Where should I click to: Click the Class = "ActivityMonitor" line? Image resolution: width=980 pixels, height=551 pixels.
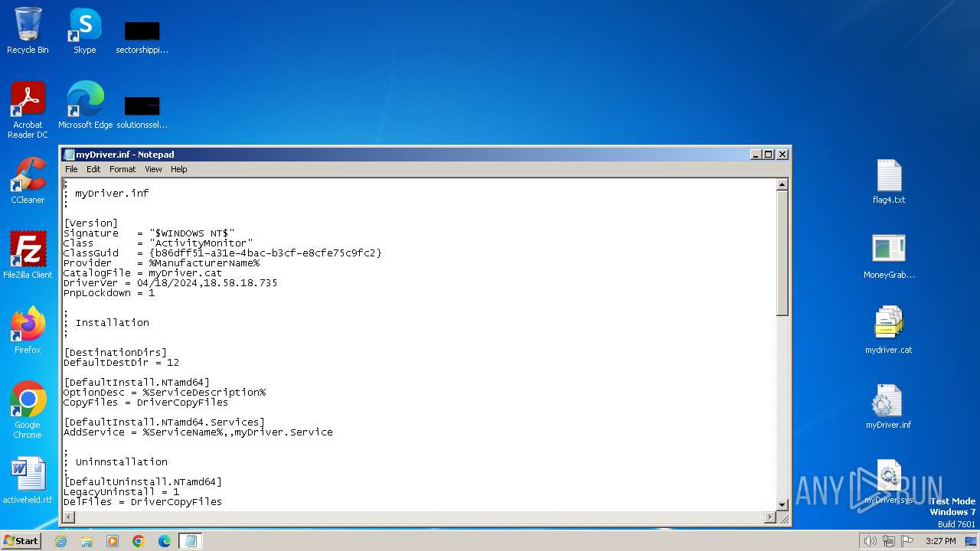[158, 243]
